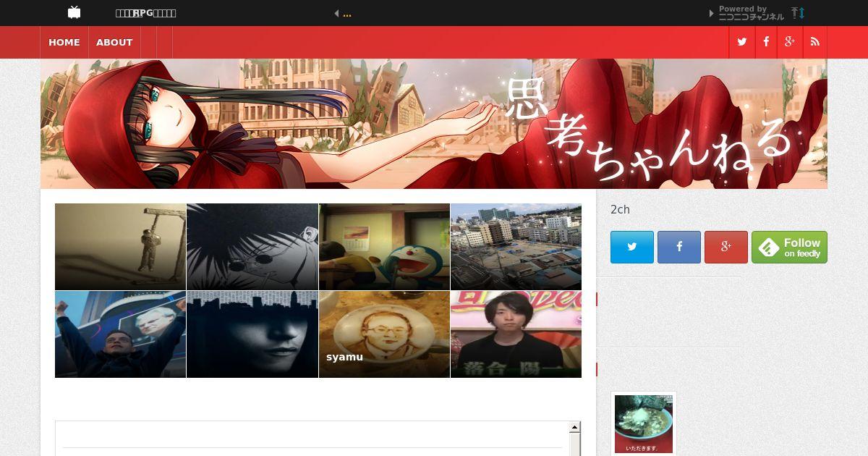Click the scroll up arrow of embedded frame

574,428
